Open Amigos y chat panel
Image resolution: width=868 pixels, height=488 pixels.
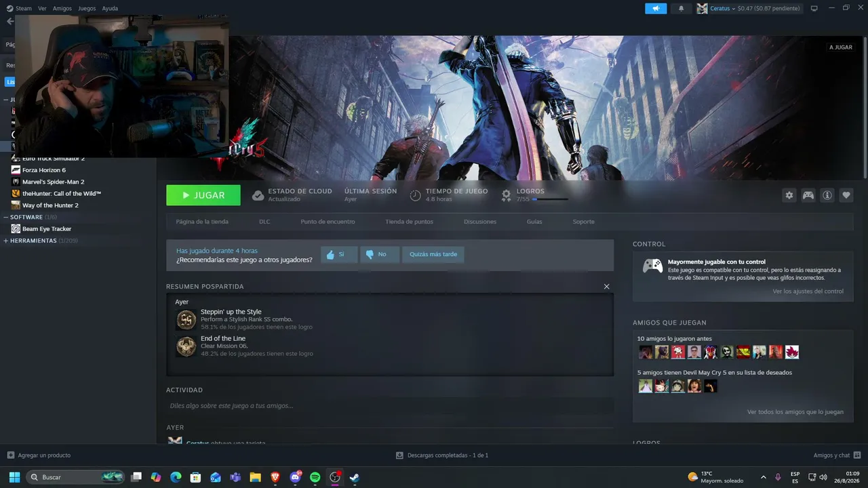pos(837,455)
